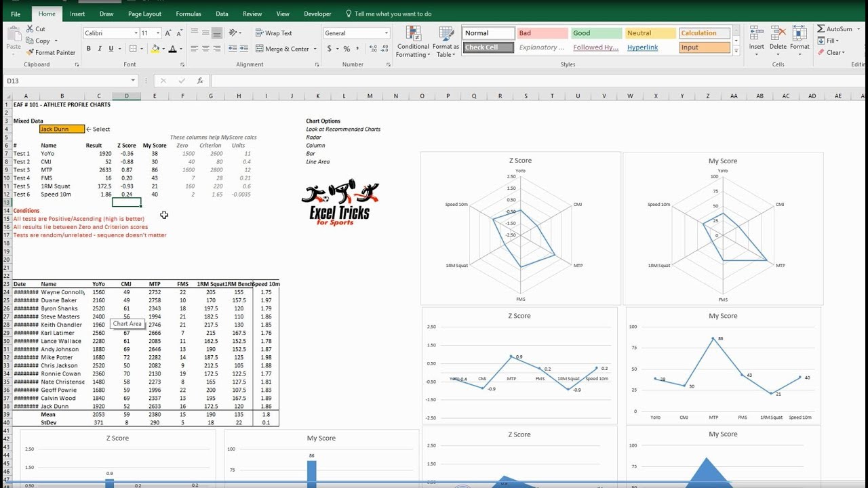Click the red Font Color A
The height and width of the screenshot is (488, 868).
[172, 49]
